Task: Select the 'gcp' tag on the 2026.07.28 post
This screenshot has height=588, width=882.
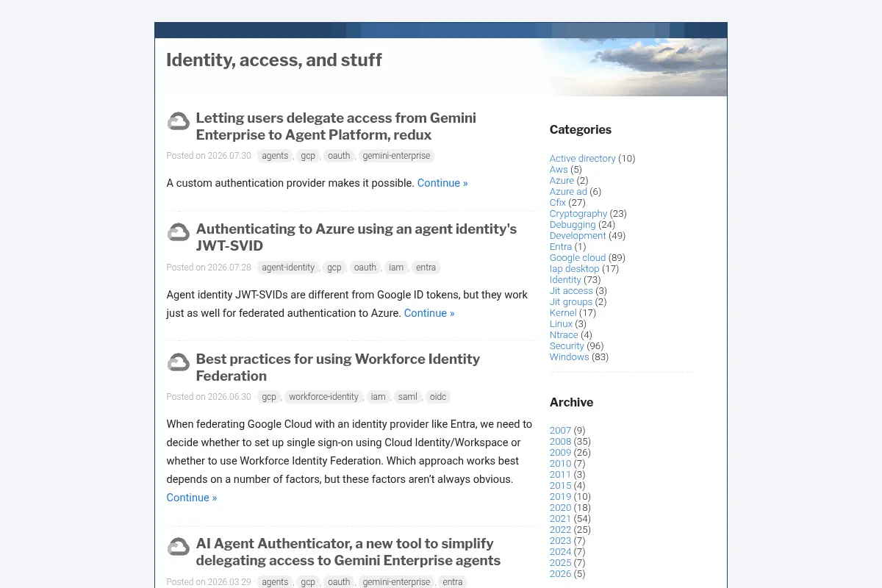Action: pyautogui.click(x=334, y=268)
